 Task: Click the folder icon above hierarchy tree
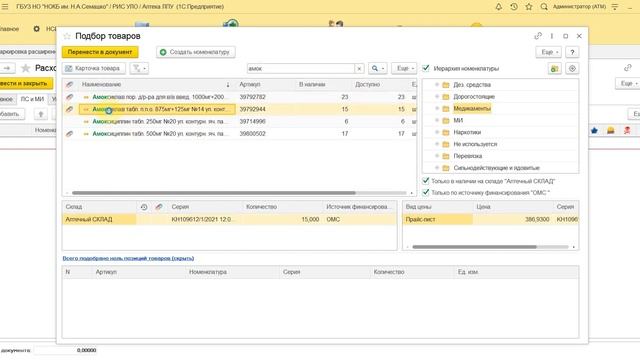pyautogui.click(x=554, y=69)
